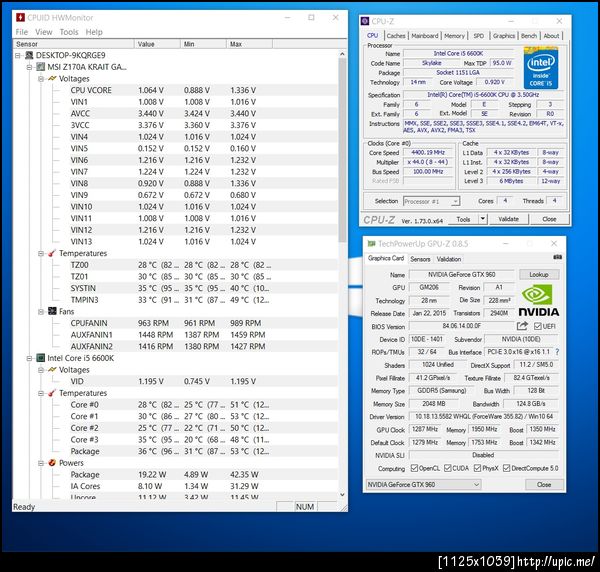
Task: Click the Validate button in CPU-Z
Action: click(509, 219)
